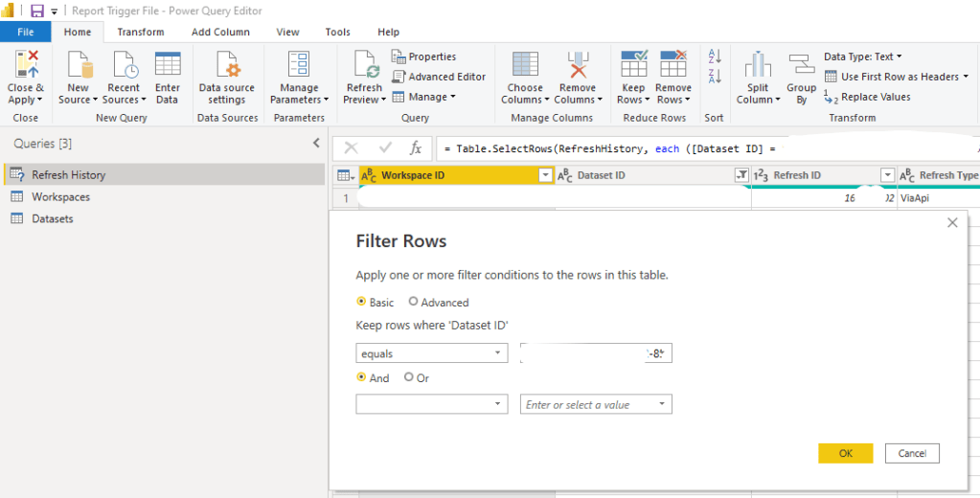Switch to the Help ribbon tab
The image size is (980, 498).
pyautogui.click(x=388, y=32)
